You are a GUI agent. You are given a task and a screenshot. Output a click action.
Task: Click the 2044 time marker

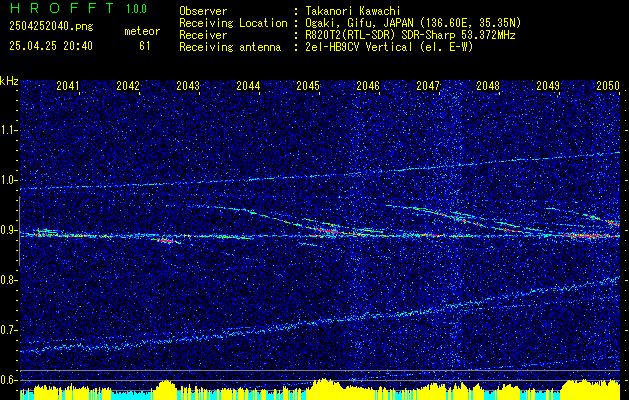tap(248, 85)
